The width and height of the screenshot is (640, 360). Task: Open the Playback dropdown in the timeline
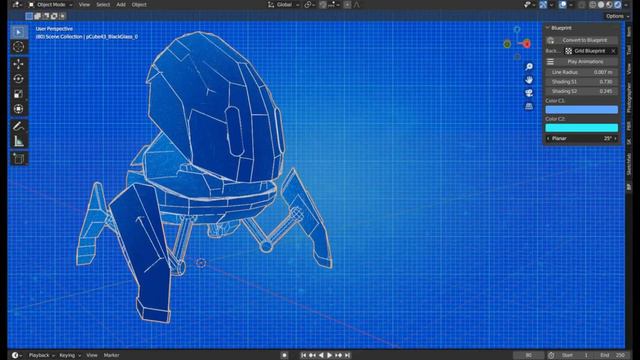41,355
